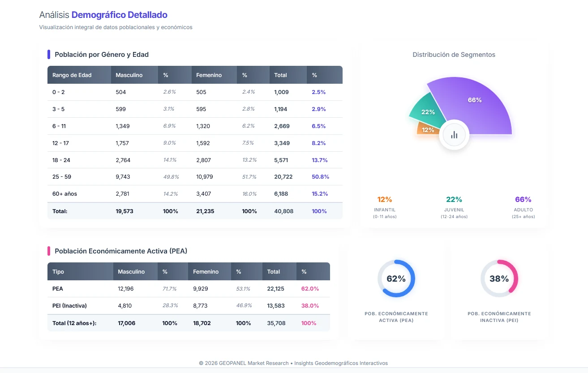Click the masculine value 504

tap(121, 92)
